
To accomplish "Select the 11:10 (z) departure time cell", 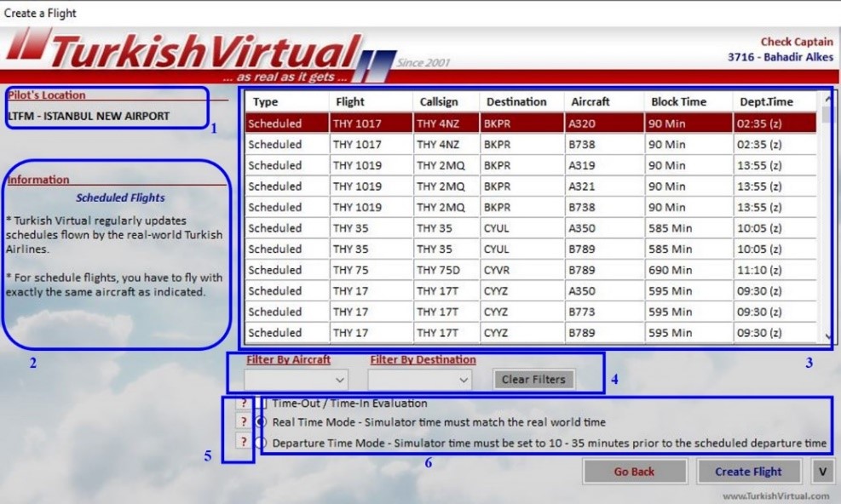I will point(775,270).
